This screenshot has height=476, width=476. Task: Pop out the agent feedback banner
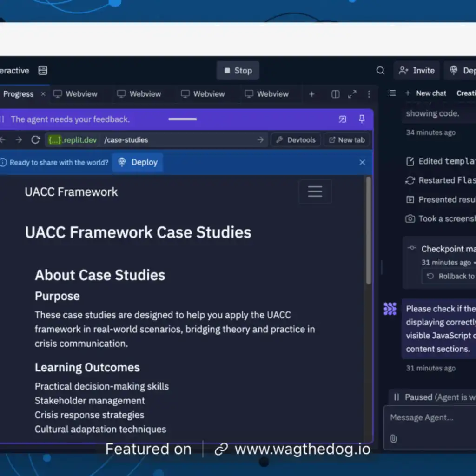point(343,119)
